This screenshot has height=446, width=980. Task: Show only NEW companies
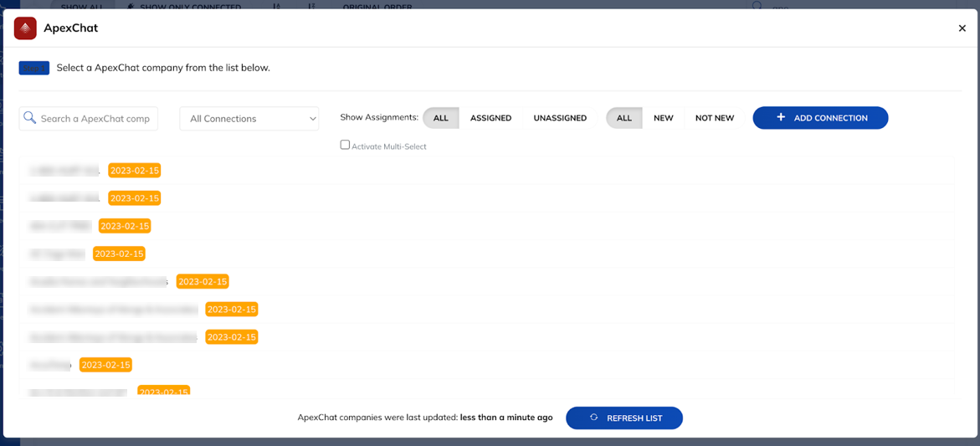point(663,118)
